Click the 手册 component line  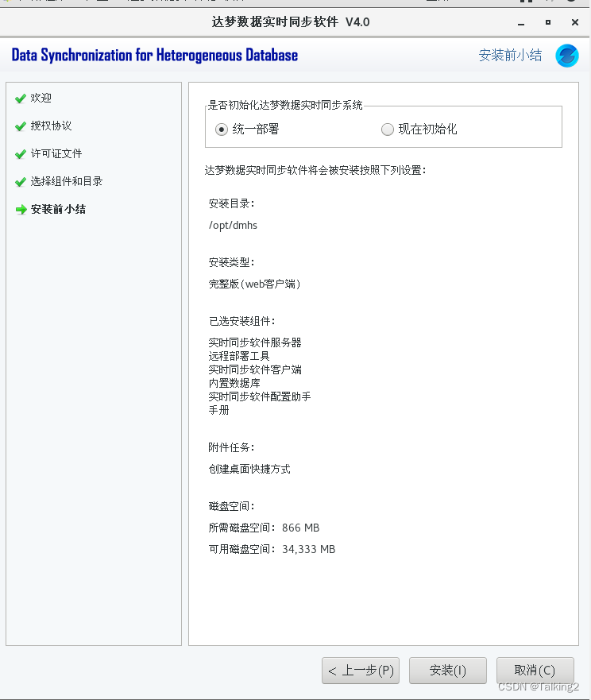pyautogui.click(x=218, y=410)
